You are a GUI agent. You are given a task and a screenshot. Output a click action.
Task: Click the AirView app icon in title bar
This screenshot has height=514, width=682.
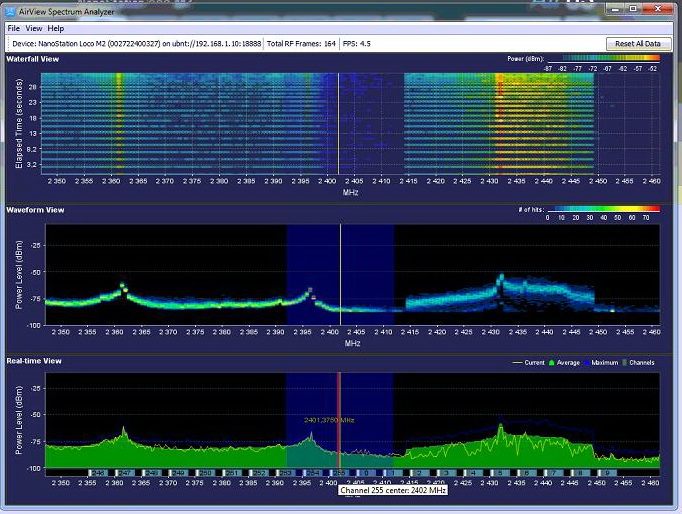click(9, 9)
